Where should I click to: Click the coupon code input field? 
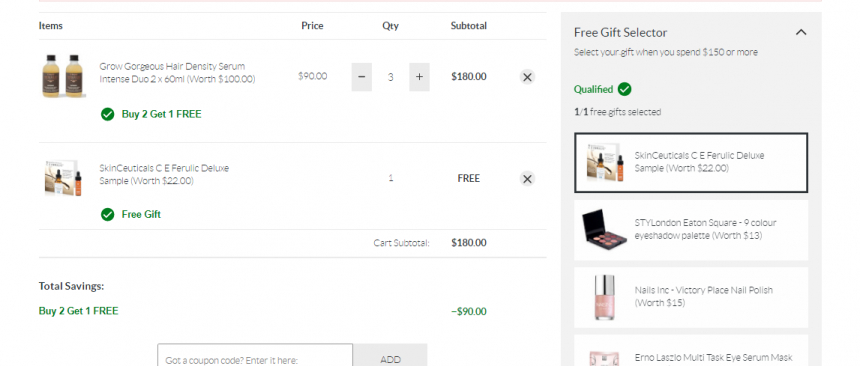255,355
